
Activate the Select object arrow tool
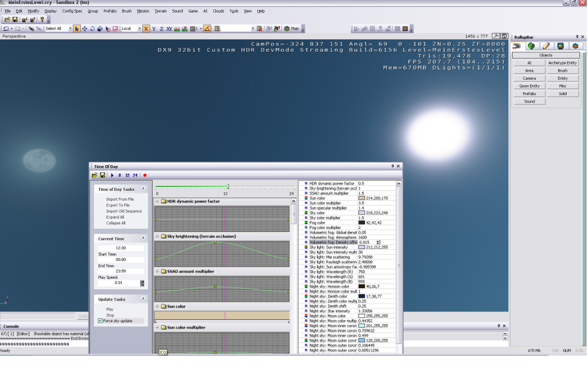(77, 29)
